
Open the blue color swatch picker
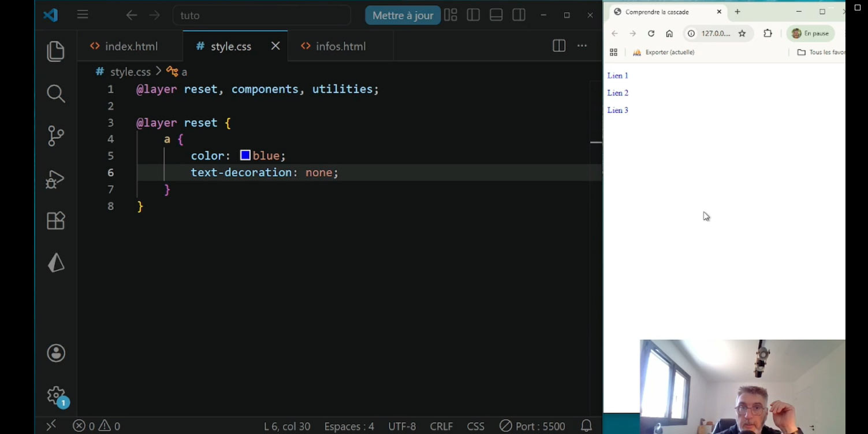point(245,155)
